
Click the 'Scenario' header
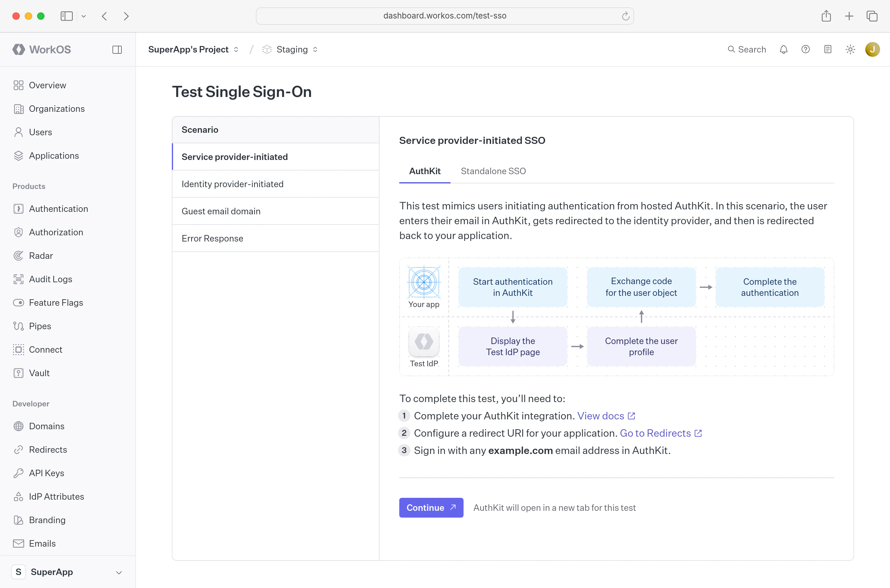point(200,130)
